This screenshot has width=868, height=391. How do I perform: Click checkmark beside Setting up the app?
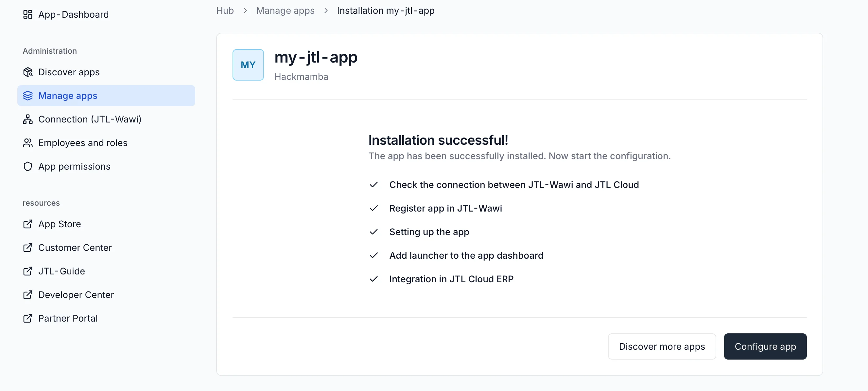pyautogui.click(x=374, y=232)
